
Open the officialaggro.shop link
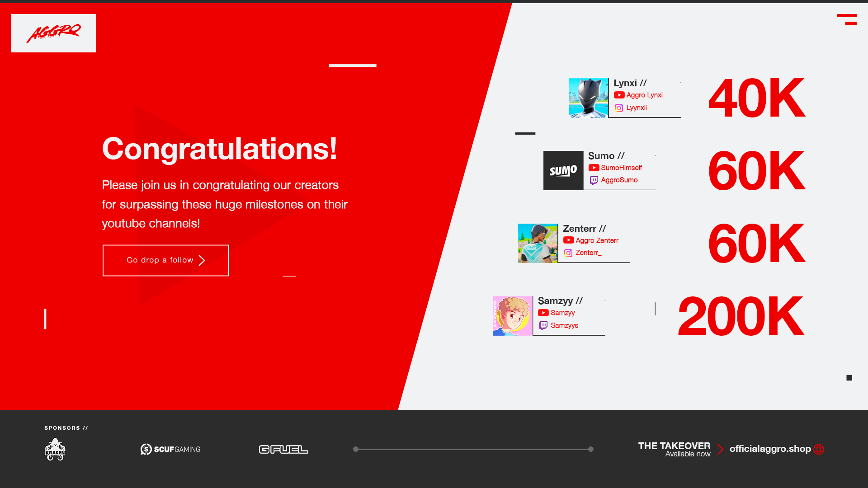770,449
